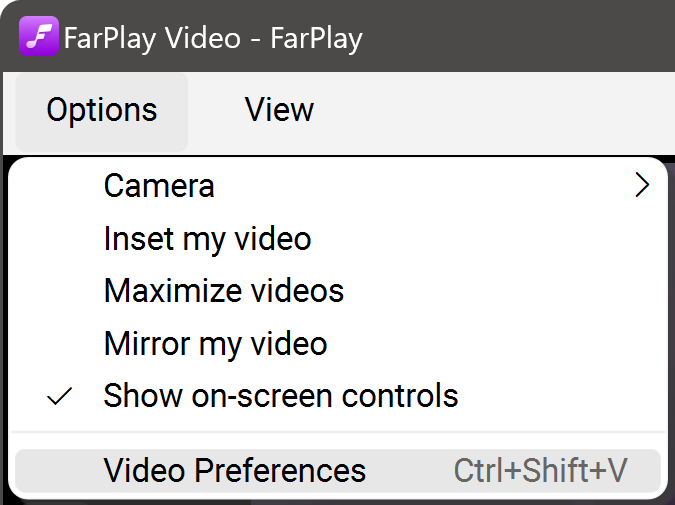This screenshot has height=505, width=675.
Task: Select the Camera menu entry
Action: pos(159,186)
